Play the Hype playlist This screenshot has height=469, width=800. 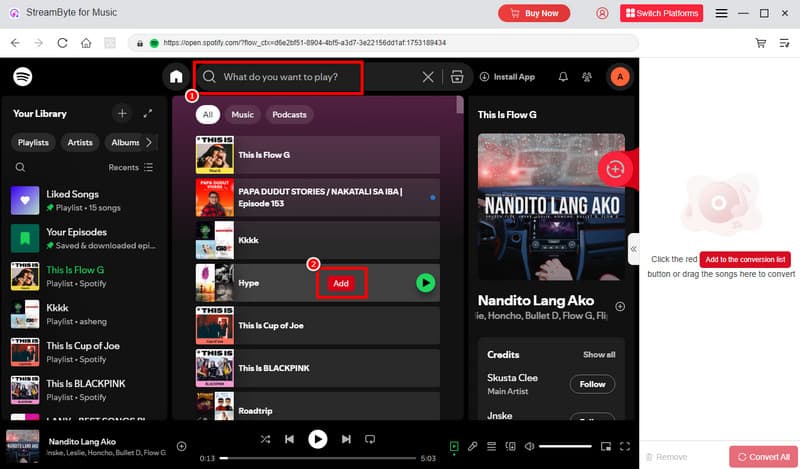coord(426,283)
